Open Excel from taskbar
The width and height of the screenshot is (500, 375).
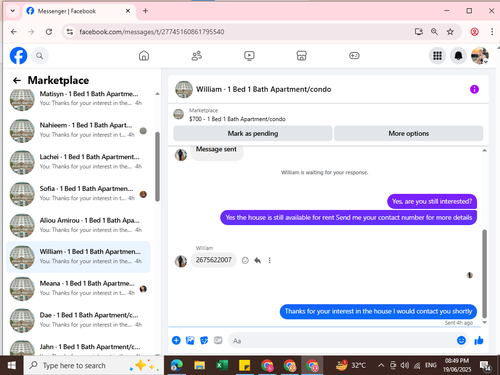coord(222,366)
